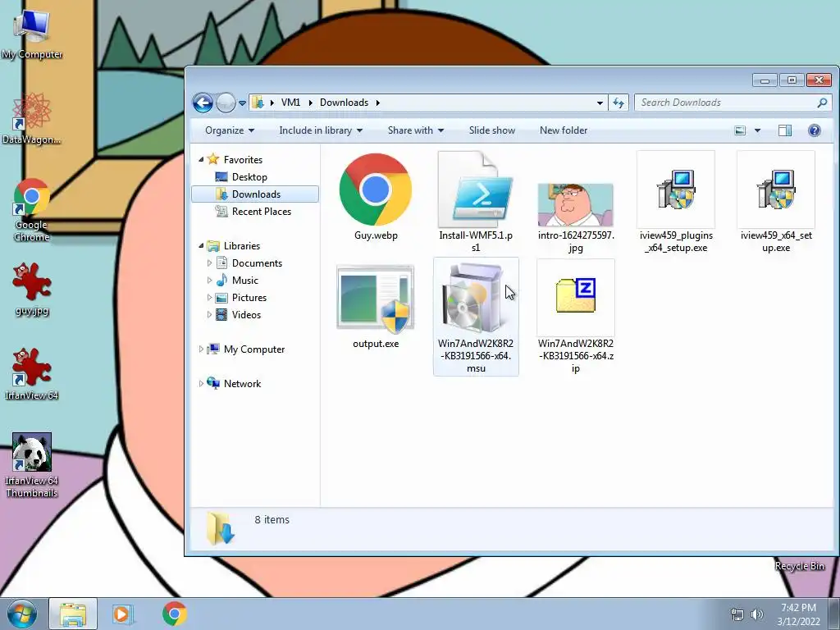Image resolution: width=840 pixels, height=630 pixels.
Task: Click Windows Explorer taskbar button
Action: [73, 614]
